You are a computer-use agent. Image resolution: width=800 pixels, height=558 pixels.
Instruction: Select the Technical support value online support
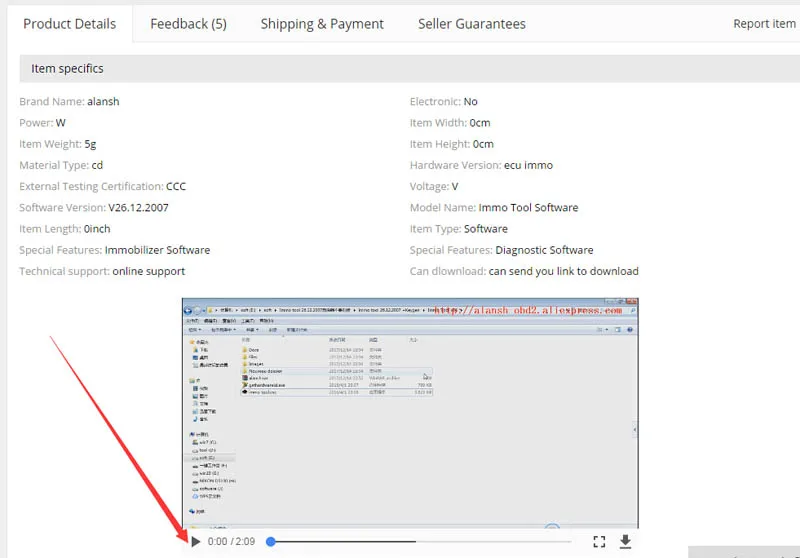(148, 271)
